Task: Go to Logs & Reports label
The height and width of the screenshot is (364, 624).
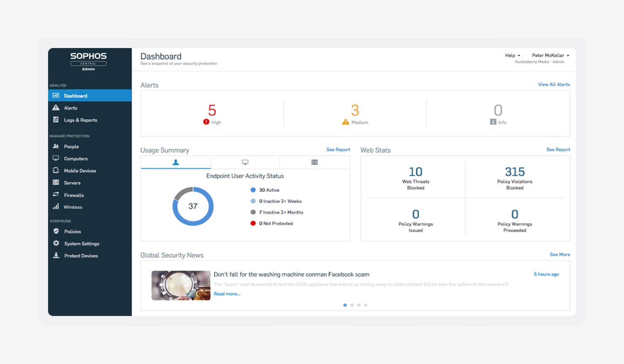Action: click(x=81, y=120)
